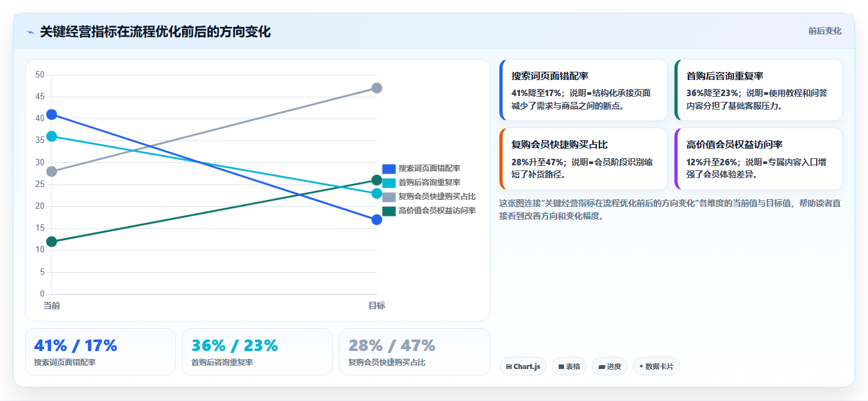
Task: Click the 表格 tag
Action: click(569, 366)
